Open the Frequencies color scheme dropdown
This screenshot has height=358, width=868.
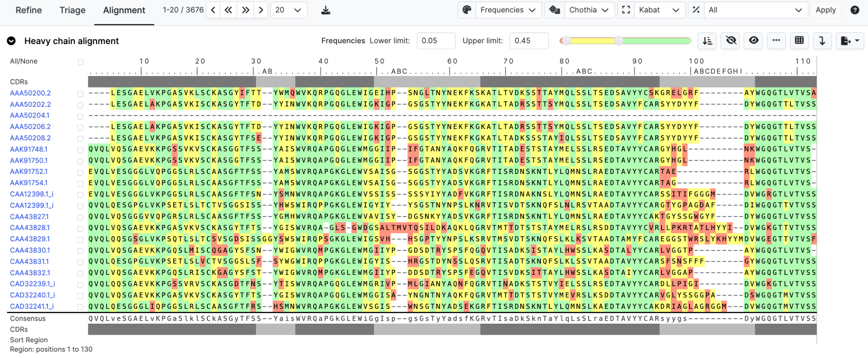tap(508, 10)
